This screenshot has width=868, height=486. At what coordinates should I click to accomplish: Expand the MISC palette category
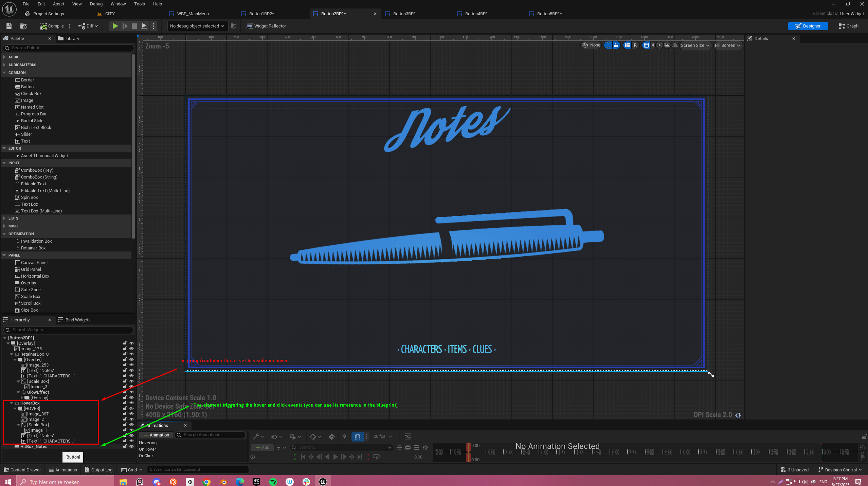coord(4,226)
